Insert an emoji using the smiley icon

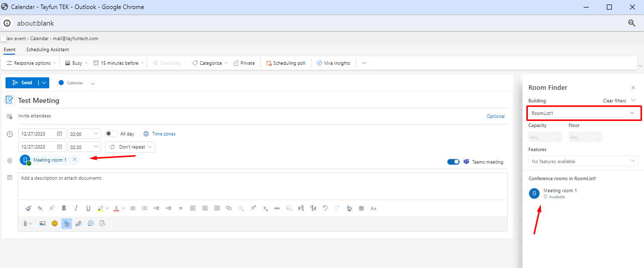[x=55, y=224]
